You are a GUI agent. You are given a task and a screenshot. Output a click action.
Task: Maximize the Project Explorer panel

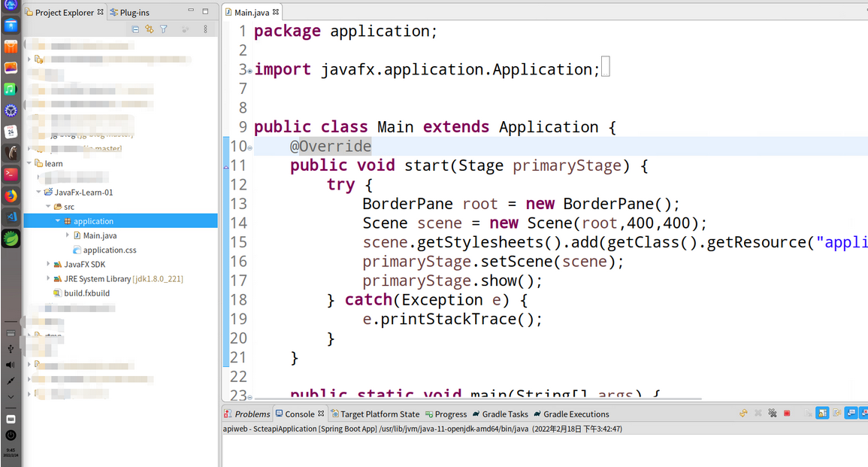pos(205,11)
